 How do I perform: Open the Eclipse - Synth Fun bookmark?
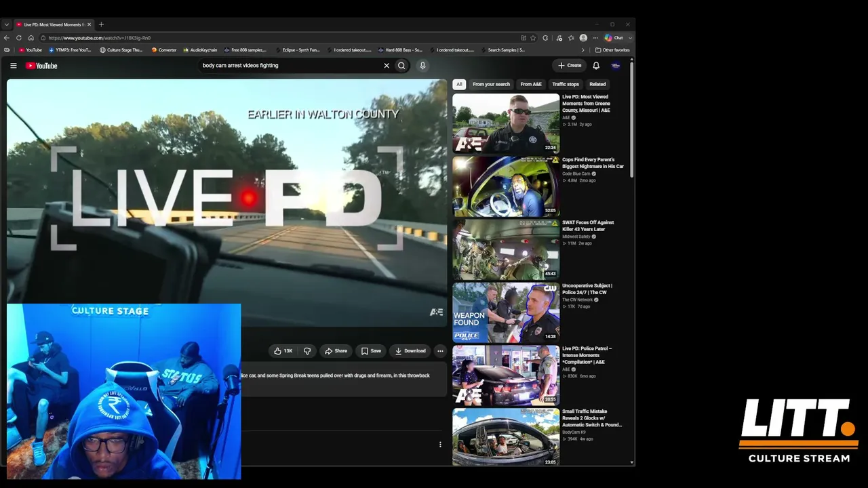point(297,50)
